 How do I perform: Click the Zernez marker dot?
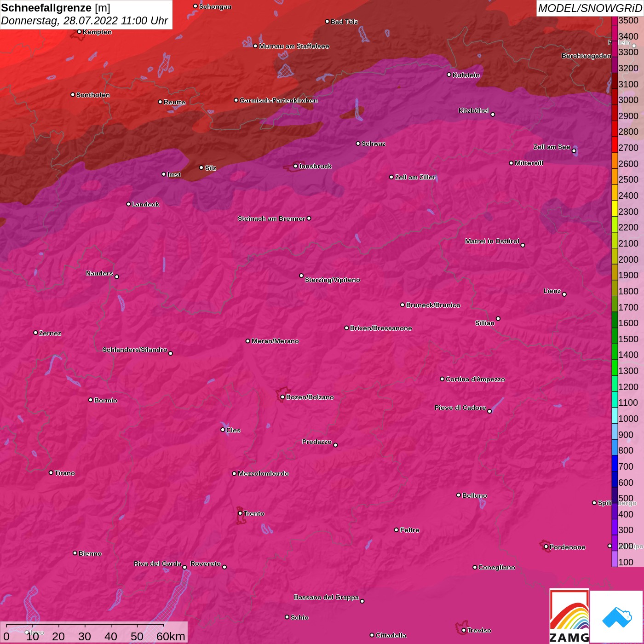click(x=35, y=333)
